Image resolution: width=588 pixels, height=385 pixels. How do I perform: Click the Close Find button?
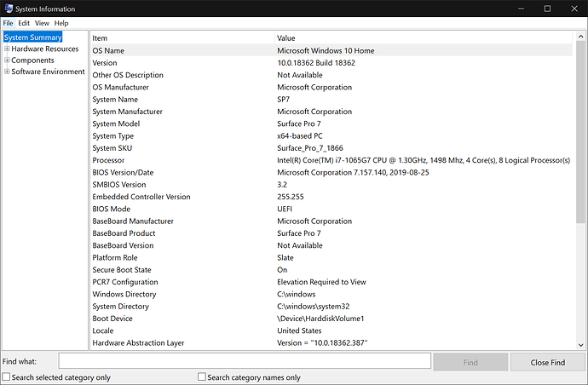tap(547, 362)
